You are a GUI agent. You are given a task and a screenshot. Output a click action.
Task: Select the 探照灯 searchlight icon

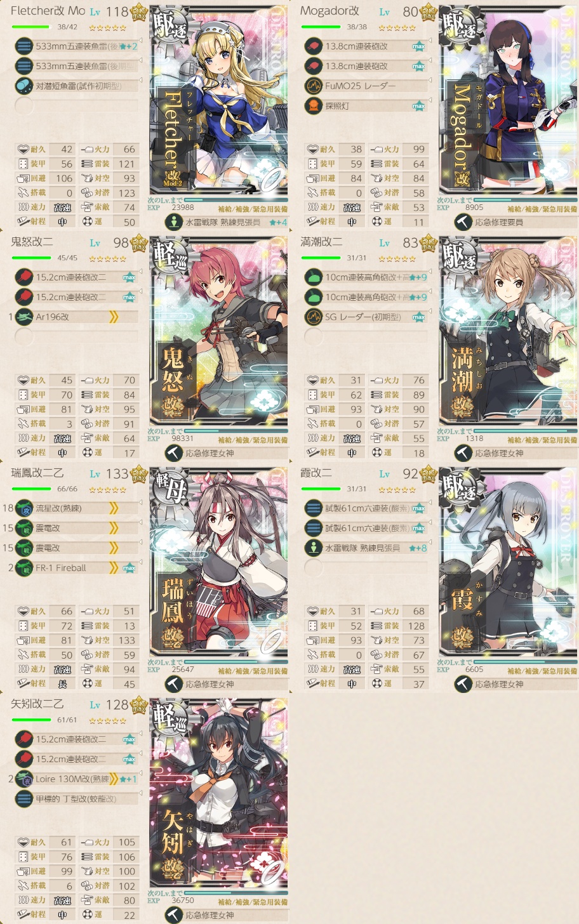coord(313,106)
